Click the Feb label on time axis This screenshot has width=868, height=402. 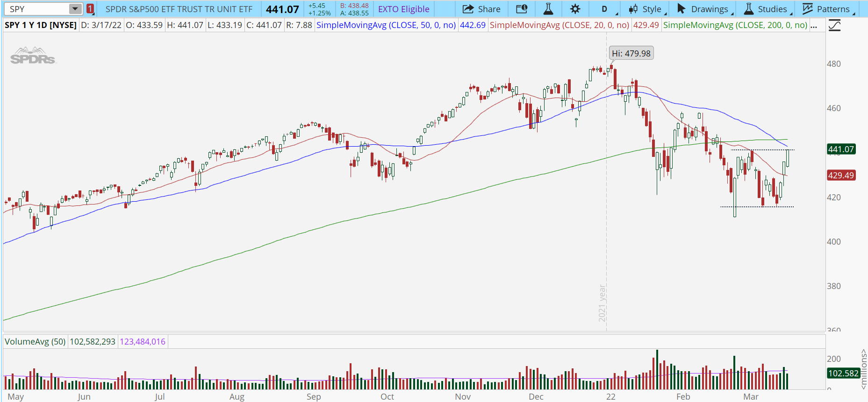point(683,397)
